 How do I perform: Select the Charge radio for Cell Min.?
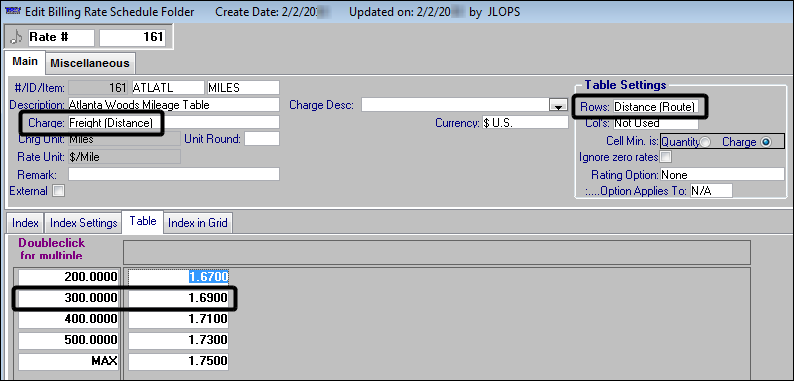click(765, 142)
